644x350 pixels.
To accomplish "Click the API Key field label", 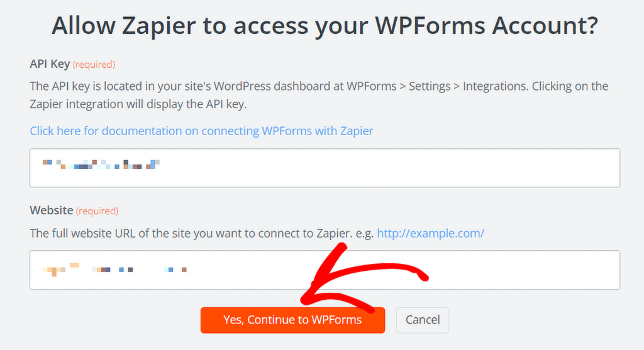I will [x=50, y=64].
